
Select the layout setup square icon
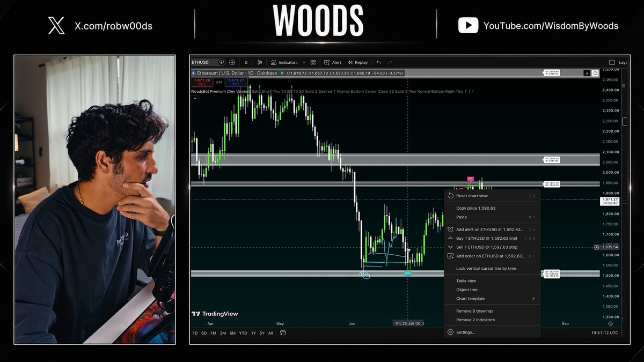pos(612,62)
